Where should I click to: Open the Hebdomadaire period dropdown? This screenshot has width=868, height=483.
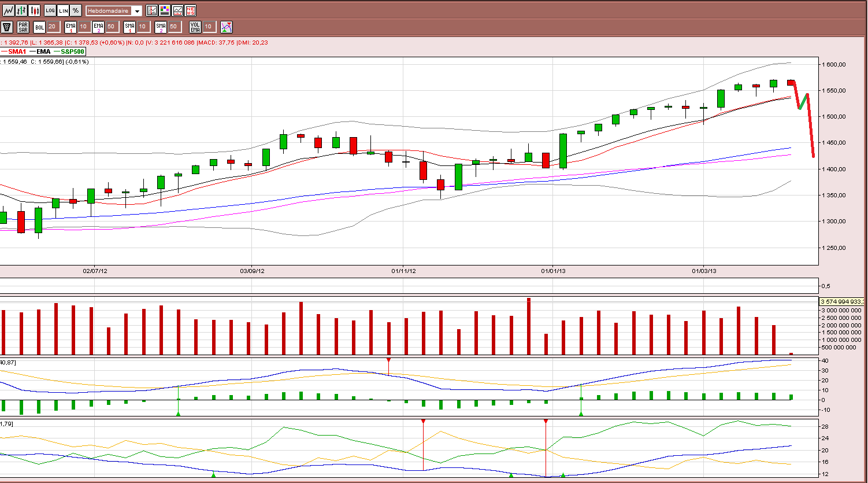click(x=113, y=10)
